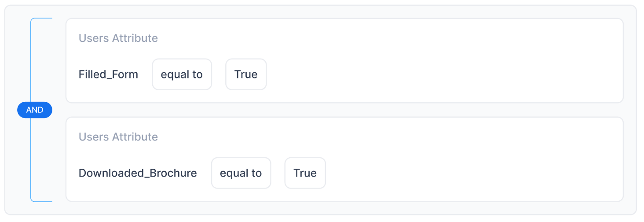Open the Downloaded_Brochure "equal to" operator dropdown
Viewport: 644px width, 222px height.
point(241,173)
